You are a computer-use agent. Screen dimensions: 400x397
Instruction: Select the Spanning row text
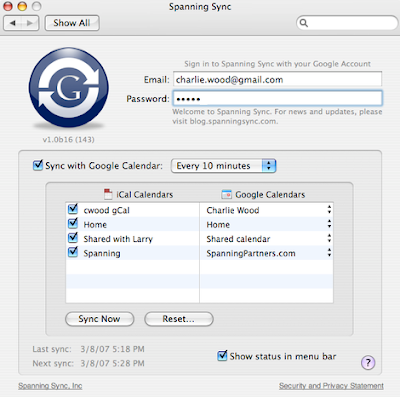pyautogui.click(x=102, y=253)
